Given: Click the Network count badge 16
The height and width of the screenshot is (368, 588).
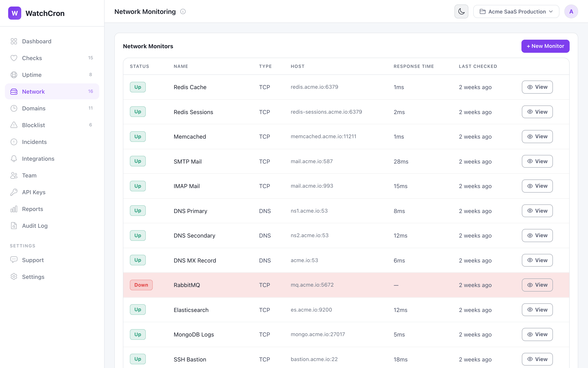Looking at the screenshot, I should 90,91.
